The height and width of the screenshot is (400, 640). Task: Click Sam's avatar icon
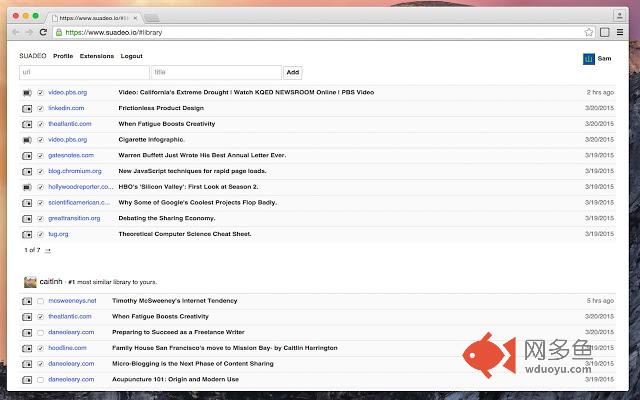pos(589,59)
